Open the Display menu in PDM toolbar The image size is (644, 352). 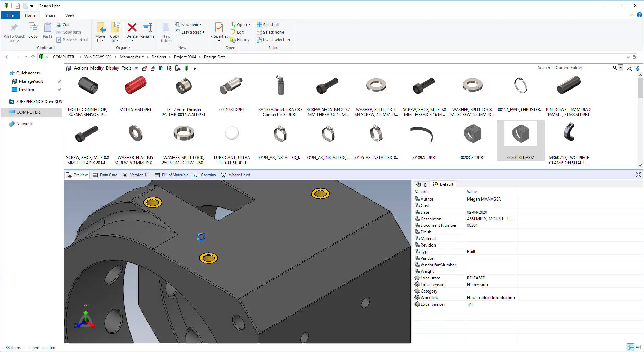[113, 68]
